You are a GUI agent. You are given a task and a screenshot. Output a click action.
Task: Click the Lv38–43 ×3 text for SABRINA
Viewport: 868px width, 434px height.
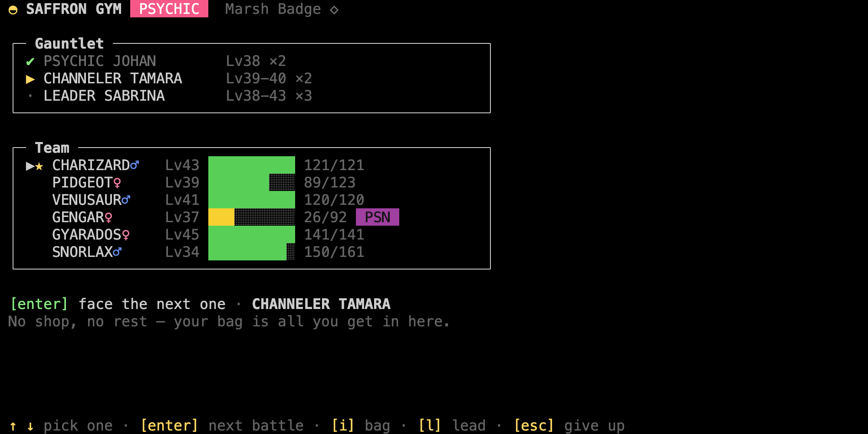(269, 96)
